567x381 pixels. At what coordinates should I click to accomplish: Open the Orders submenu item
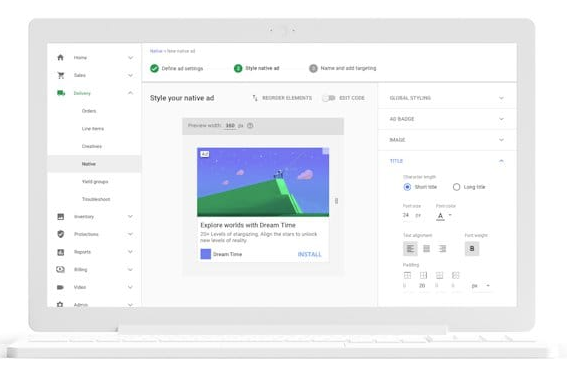coord(89,111)
